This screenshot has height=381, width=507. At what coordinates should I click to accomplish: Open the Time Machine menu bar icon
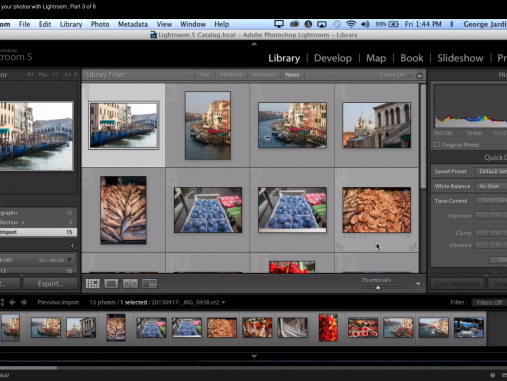click(x=337, y=24)
